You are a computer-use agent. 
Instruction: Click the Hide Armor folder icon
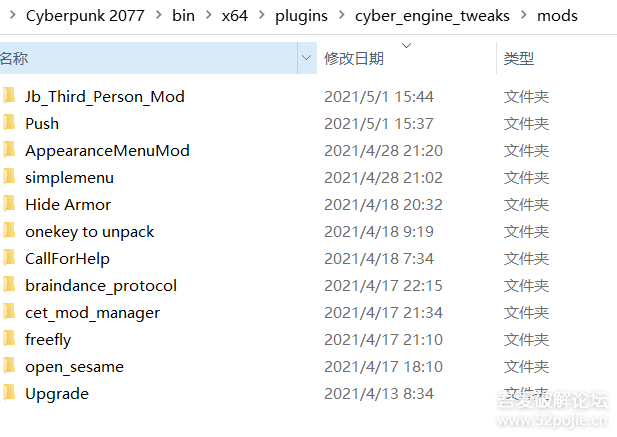pyautogui.click(x=10, y=204)
